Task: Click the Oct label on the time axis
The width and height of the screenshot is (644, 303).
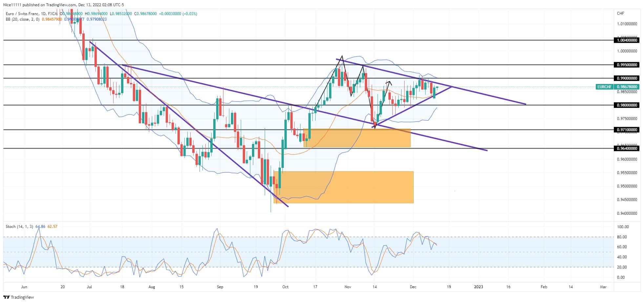Action: pyautogui.click(x=285, y=287)
